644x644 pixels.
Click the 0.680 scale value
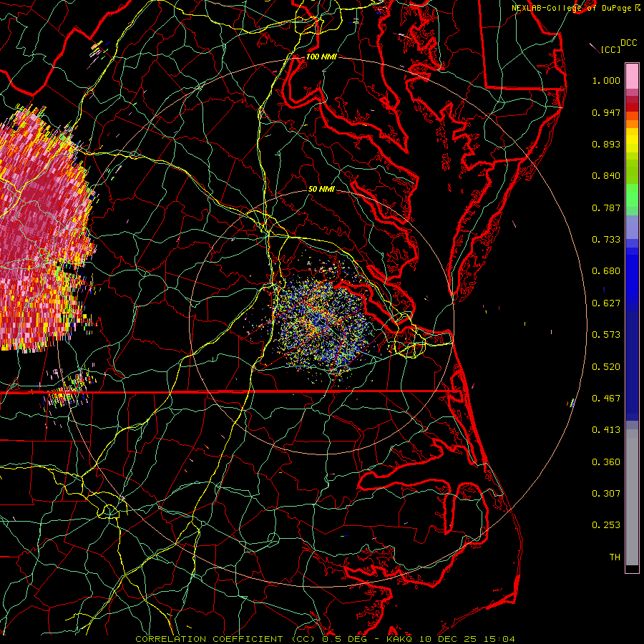pyautogui.click(x=606, y=271)
